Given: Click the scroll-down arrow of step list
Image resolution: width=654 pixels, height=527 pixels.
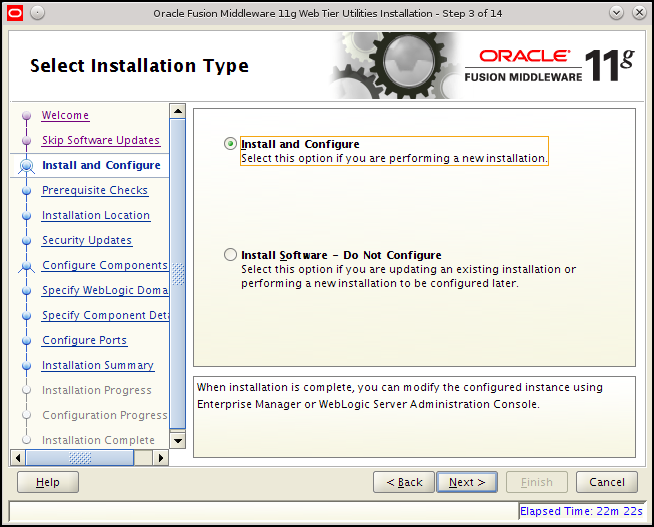Looking at the screenshot, I should [x=178, y=440].
